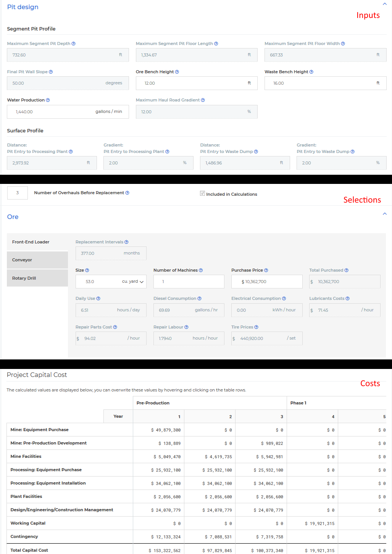Click help icon next to Water Production
Viewport: 392px width, 554px height.
(48, 100)
